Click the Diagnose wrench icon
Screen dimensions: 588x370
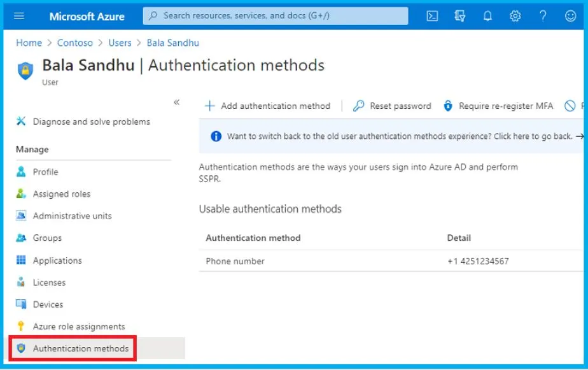[x=21, y=121]
